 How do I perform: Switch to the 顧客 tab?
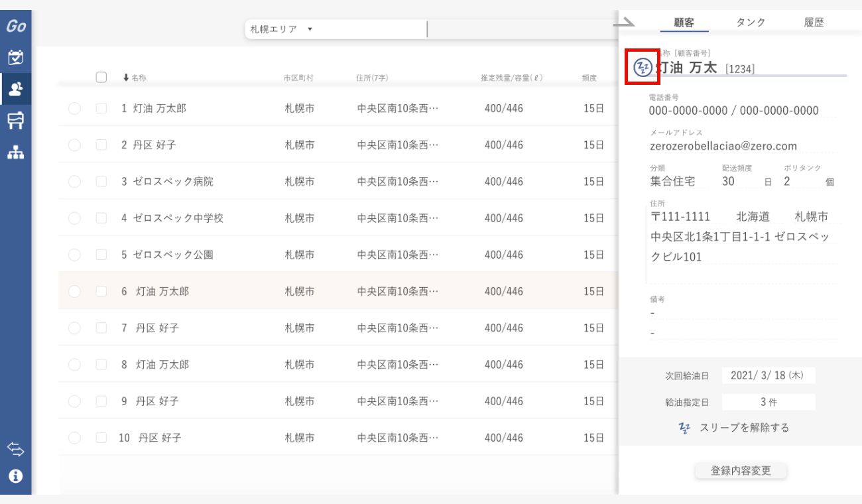coord(684,23)
